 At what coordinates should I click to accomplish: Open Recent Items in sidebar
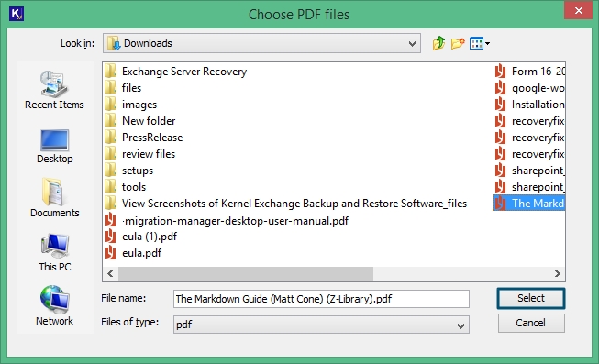pos(54,90)
